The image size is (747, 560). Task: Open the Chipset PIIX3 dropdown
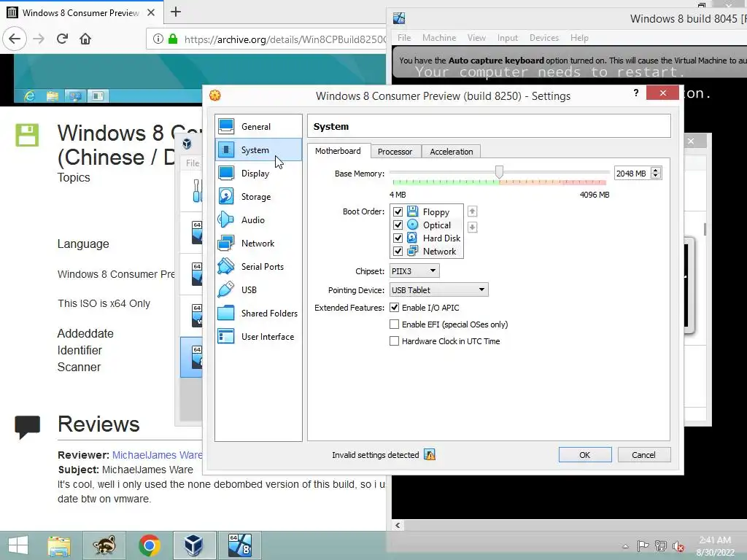[x=414, y=271]
